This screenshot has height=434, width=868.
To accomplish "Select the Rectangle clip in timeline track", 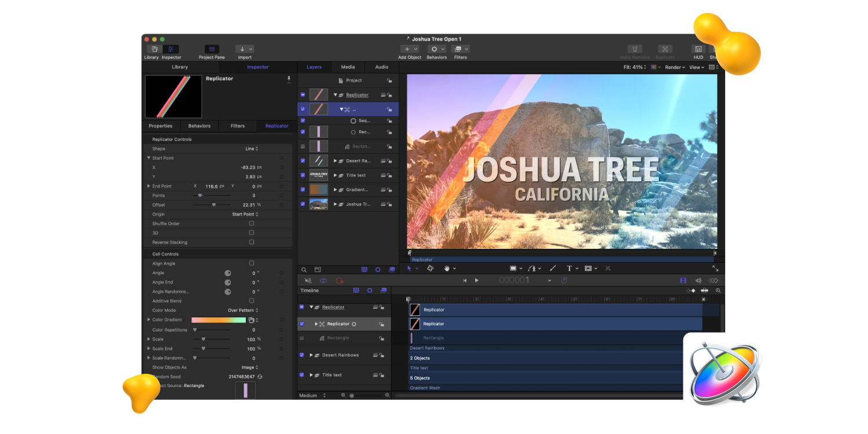I will point(546,338).
